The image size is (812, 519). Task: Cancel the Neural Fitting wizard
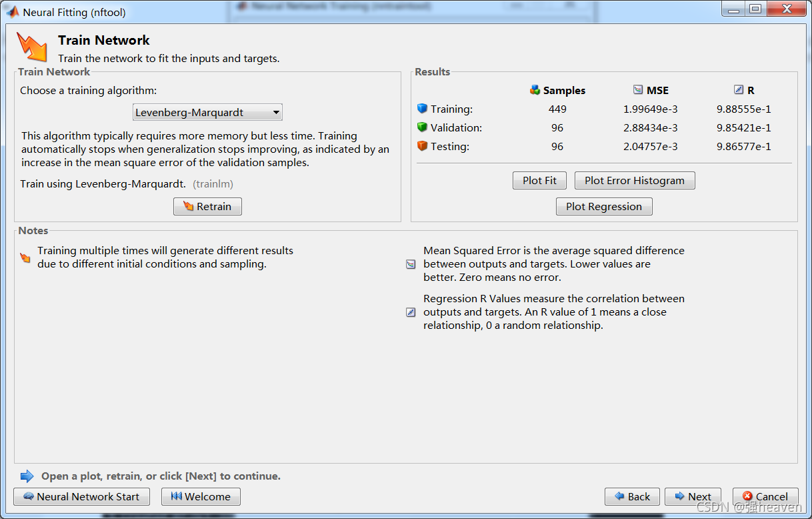(x=765, y=496)
